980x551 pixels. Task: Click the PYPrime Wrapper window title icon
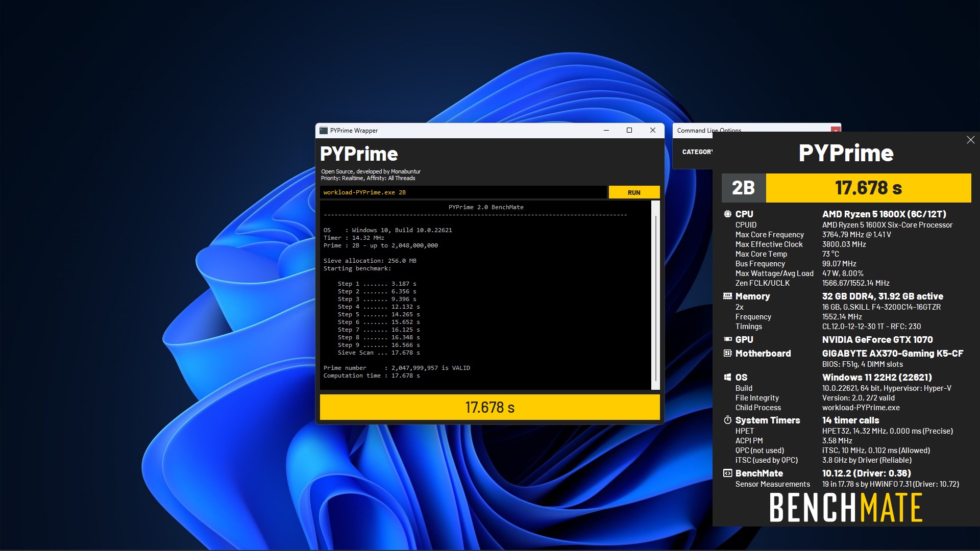(323, 131)
